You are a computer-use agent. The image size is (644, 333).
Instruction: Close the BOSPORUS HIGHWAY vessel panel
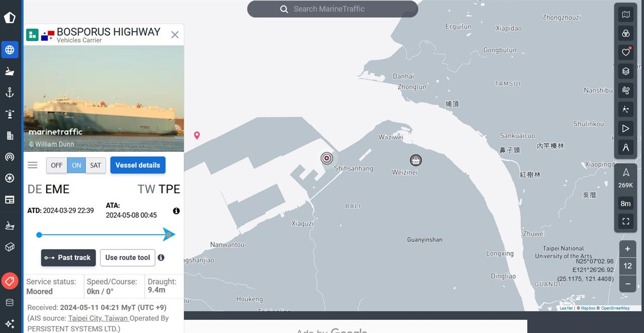[x=175, y=35]
